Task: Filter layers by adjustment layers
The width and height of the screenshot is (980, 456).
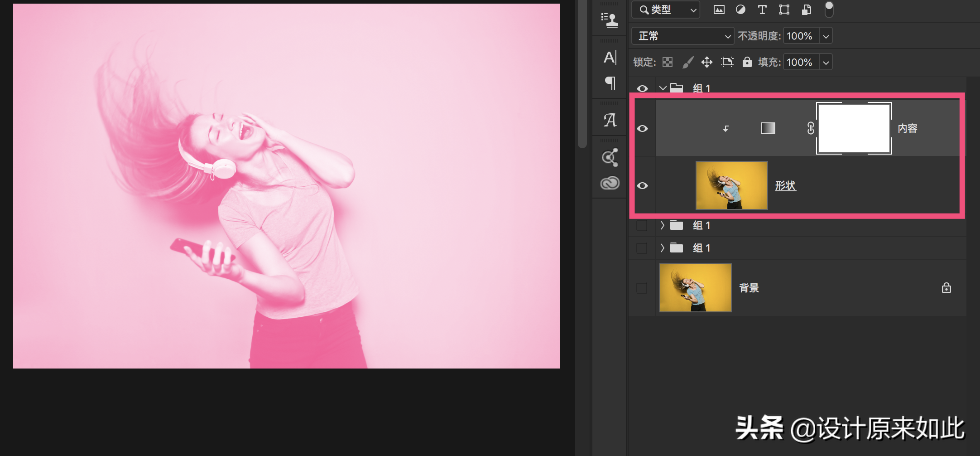Action: coord(740,10)
